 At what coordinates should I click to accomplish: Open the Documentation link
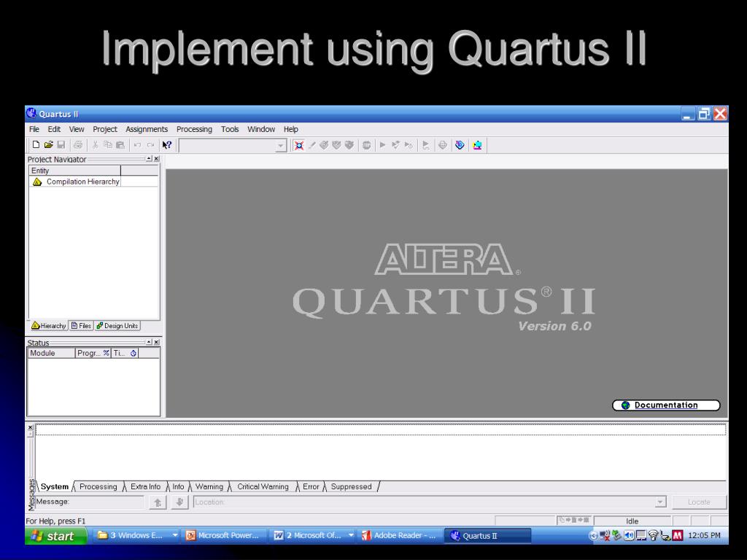point(666,405)
